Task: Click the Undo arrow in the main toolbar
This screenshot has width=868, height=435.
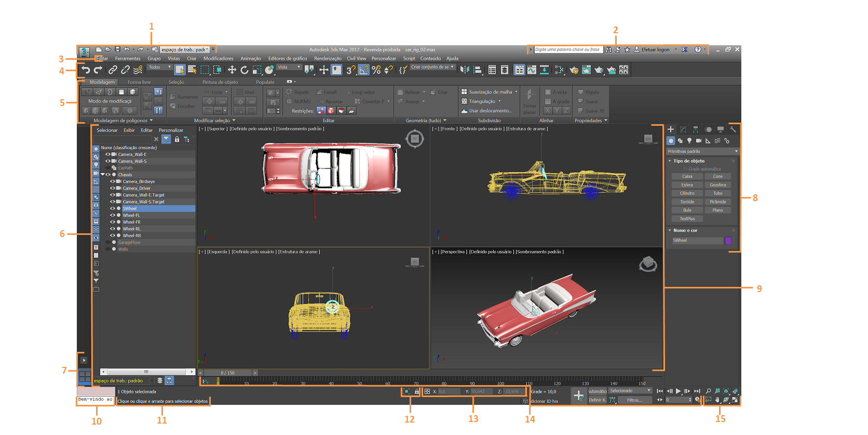Action: pyautogui.click(x=86, y=70)
